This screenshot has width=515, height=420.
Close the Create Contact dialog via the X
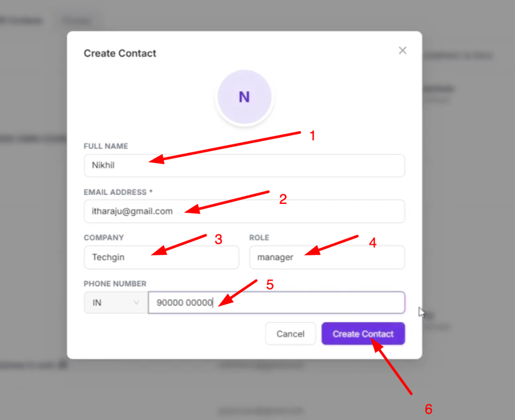(402, 50)
